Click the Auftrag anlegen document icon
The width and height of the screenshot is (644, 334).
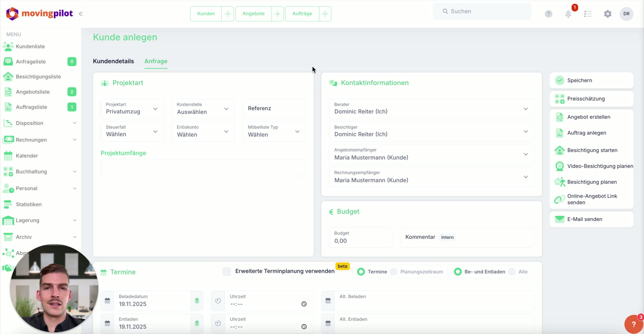pos(559,133)
